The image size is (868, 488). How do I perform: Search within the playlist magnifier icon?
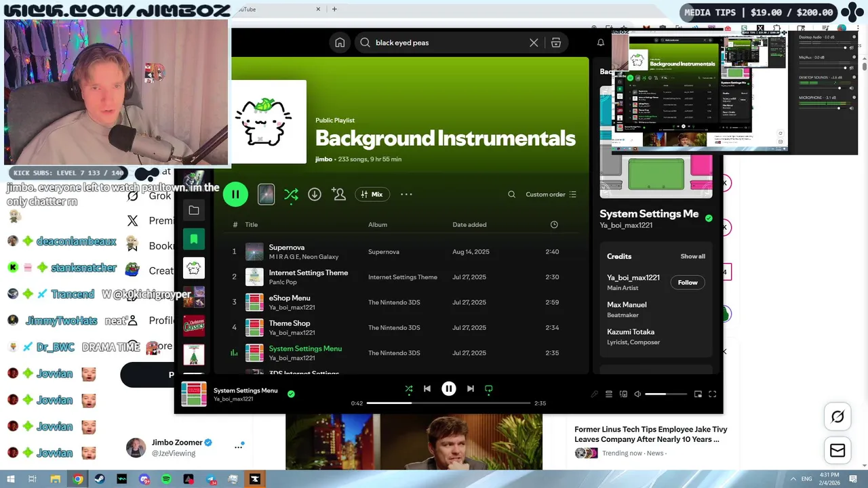tap(512, 195)
